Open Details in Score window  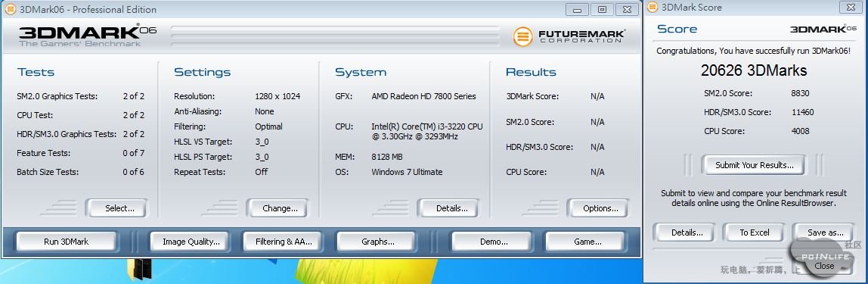coord(687,233)
